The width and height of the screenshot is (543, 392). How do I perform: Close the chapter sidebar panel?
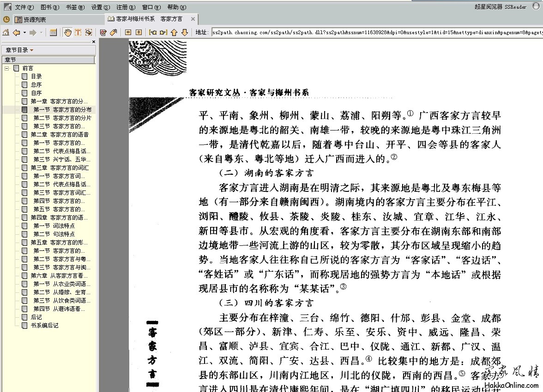(93, 42)
